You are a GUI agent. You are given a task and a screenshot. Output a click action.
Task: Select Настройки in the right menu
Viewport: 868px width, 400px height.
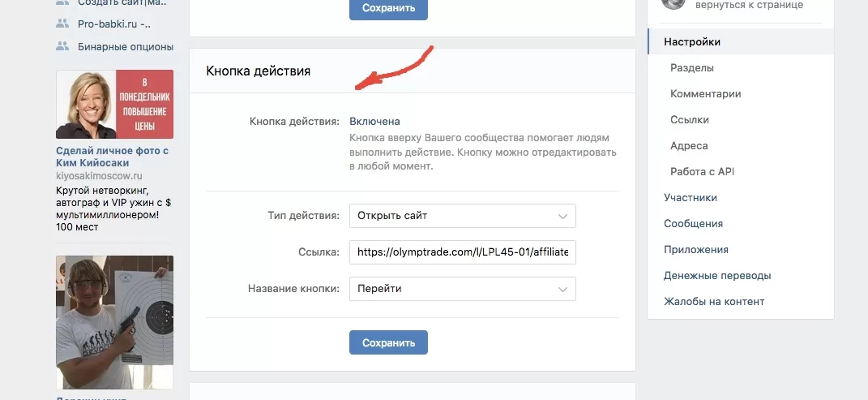tap(692, 41)
